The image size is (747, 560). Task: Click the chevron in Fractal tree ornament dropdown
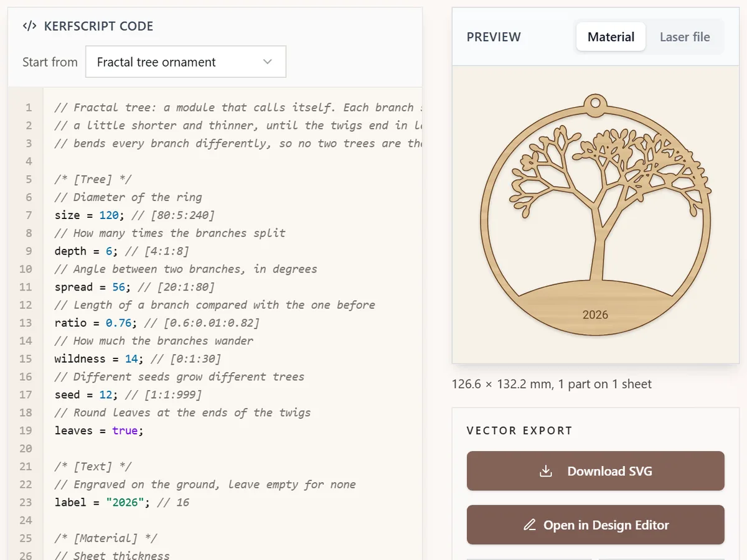[268, 62]
